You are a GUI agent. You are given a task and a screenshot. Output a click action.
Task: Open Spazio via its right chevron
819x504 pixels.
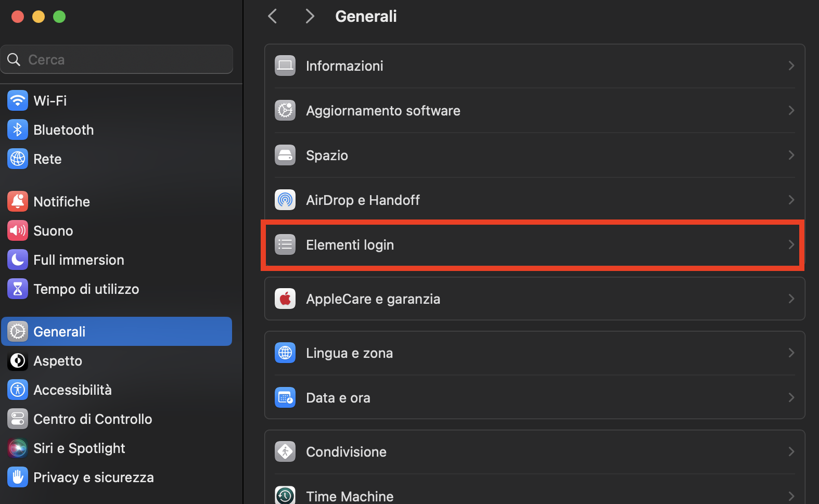(x=791, y=155)
